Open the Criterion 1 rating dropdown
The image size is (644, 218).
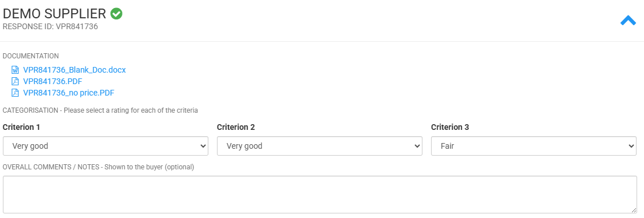tap(105, 146)
